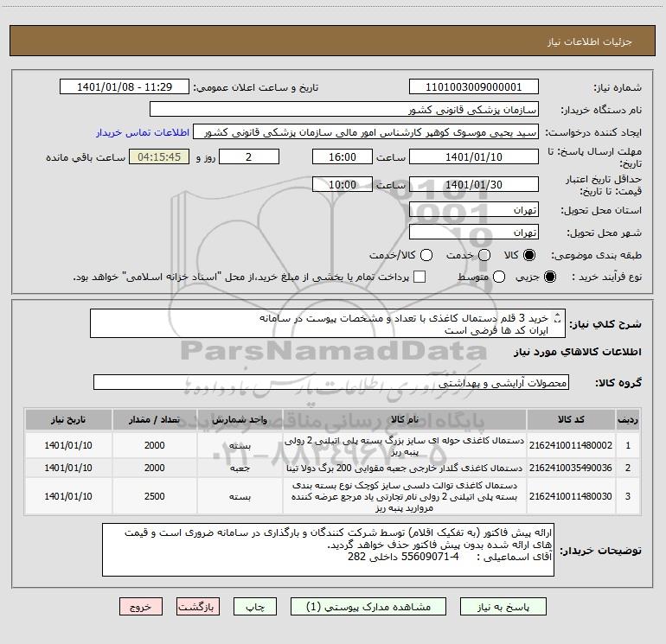Click the شماره نیاز field 1101003009000001
This screenshot has height=644, width=666.
[474, 87]
